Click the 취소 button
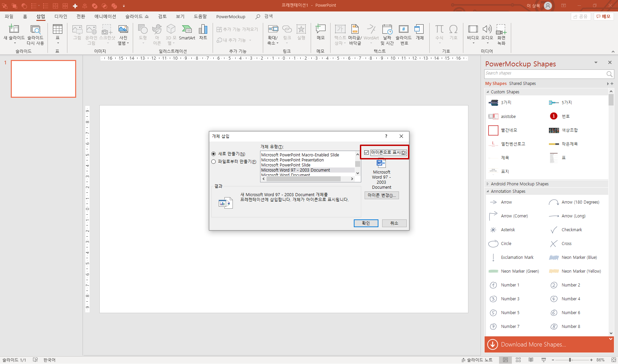Viewport: 618px width, 364px height. 394,223
